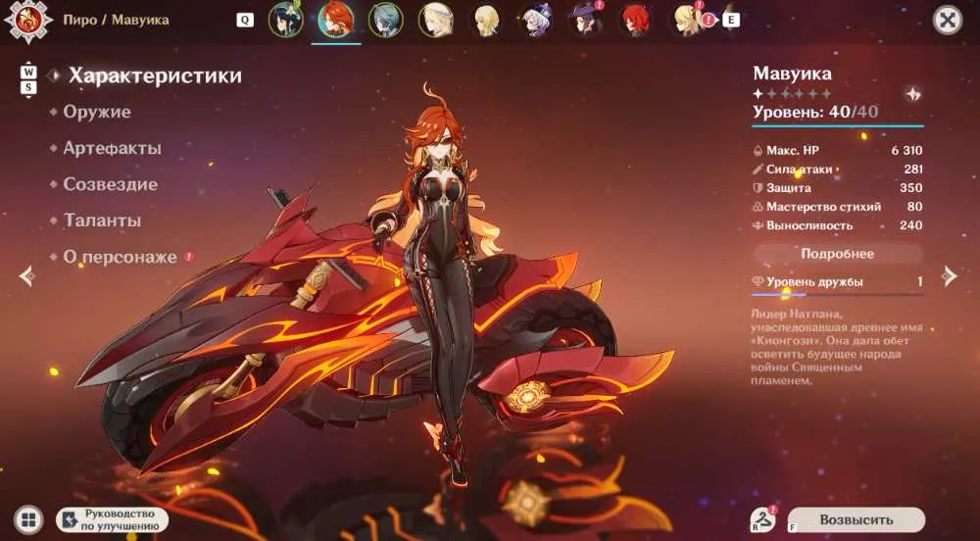
Task: Click the Подробнее details button
Action: click(x=838, y=254)
